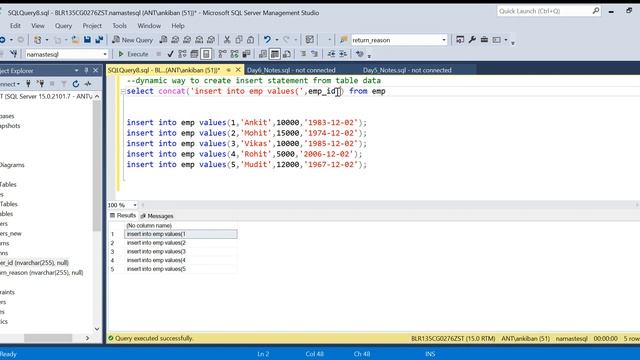Switch to the Day6_Notes.sql tab

click(291, 70)
